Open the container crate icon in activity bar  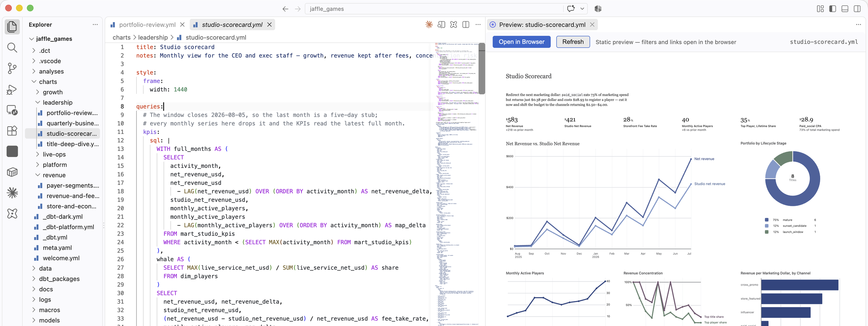pos(12,172)
